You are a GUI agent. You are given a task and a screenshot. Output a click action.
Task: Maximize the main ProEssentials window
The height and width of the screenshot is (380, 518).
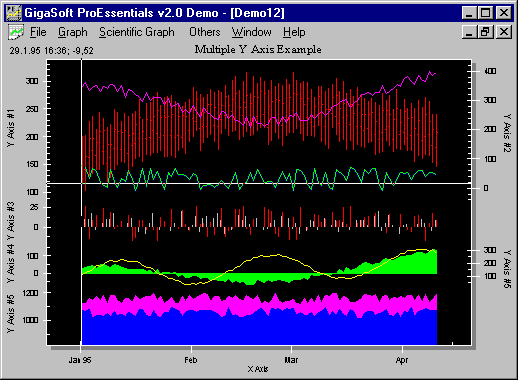click(x=485, y=13)
